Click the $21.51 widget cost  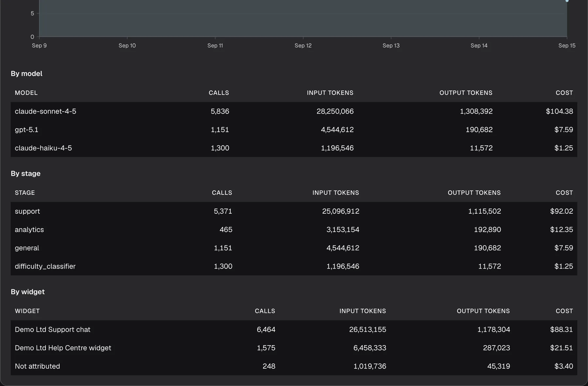tap(561, 348)
